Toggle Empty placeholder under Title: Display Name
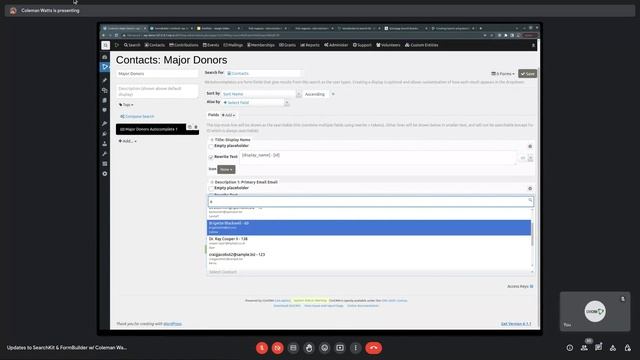Screen dimensions: 640x360 (x=211, y=146)
